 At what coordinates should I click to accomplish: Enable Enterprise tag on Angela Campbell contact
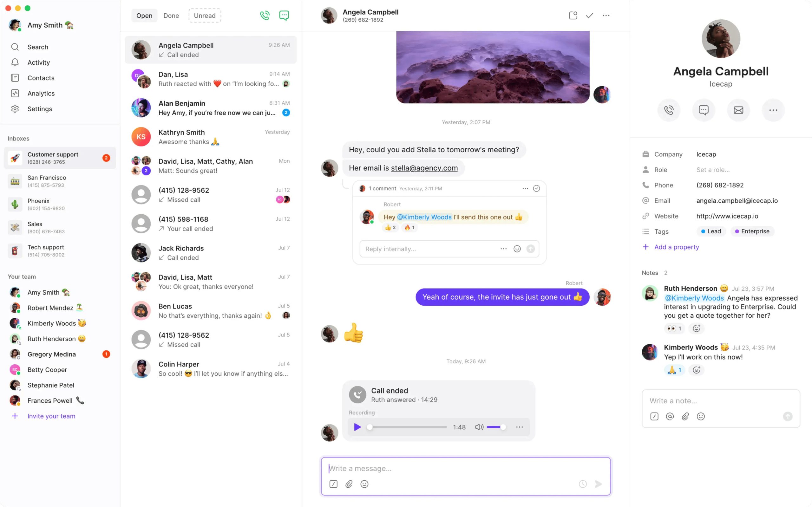tap(754, 231)
